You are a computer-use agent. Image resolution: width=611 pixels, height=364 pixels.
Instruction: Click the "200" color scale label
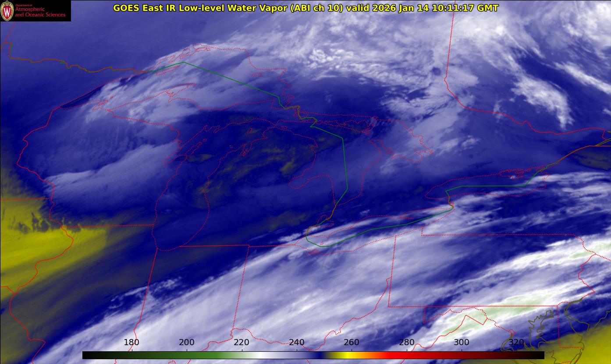tap(187, 342)
